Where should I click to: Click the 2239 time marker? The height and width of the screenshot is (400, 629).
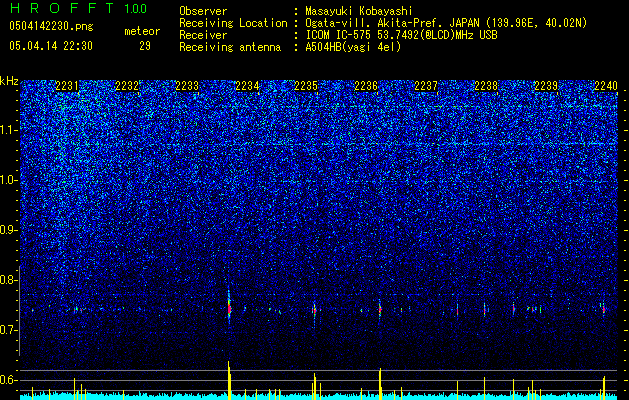point(546,86)
